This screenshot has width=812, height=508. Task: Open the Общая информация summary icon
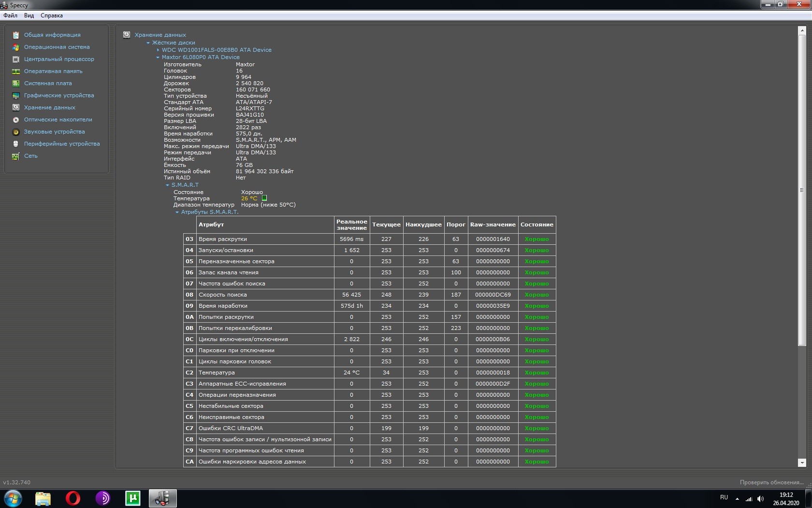[x=15, y=35]
